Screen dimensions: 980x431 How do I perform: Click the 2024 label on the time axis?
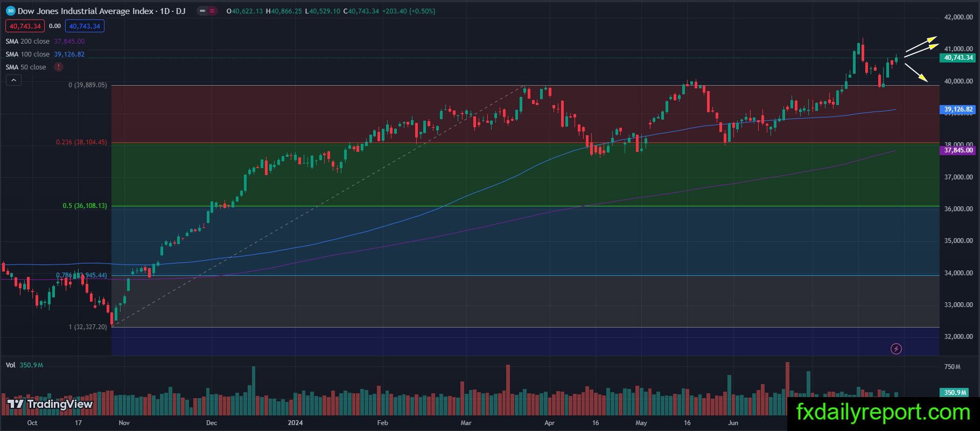[296, 423]
